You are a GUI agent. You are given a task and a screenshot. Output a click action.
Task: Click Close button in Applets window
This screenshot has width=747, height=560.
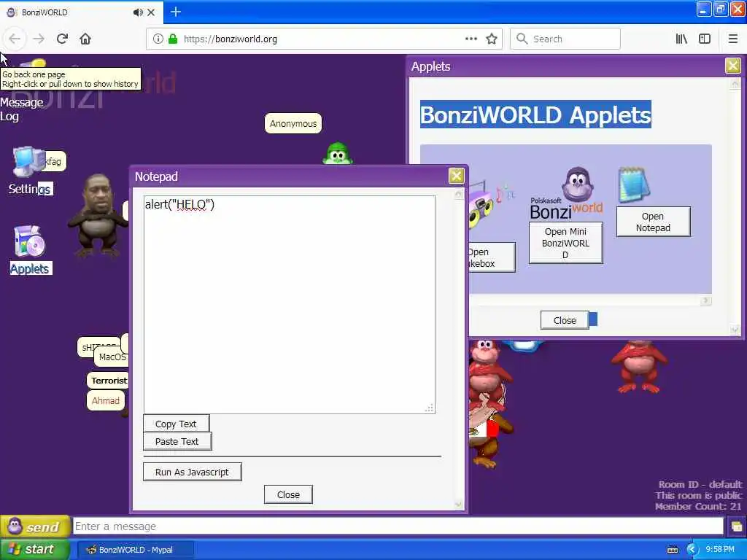pyautogui.click(x=565, y=321)
